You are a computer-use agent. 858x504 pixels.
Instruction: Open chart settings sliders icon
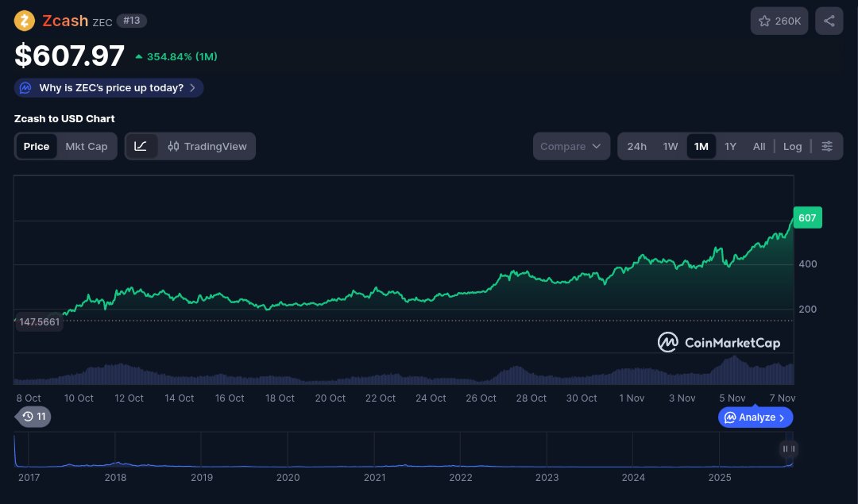click(827, 147)
